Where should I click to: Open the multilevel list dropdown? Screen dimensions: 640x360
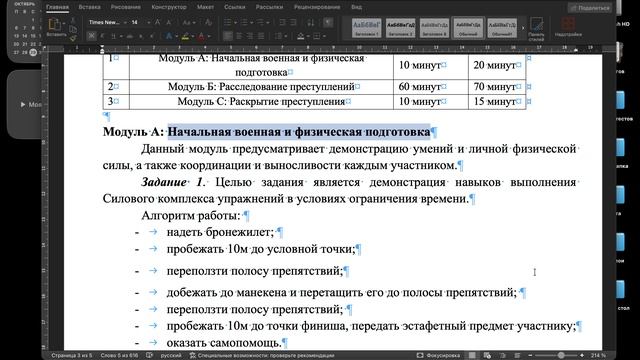268,22
